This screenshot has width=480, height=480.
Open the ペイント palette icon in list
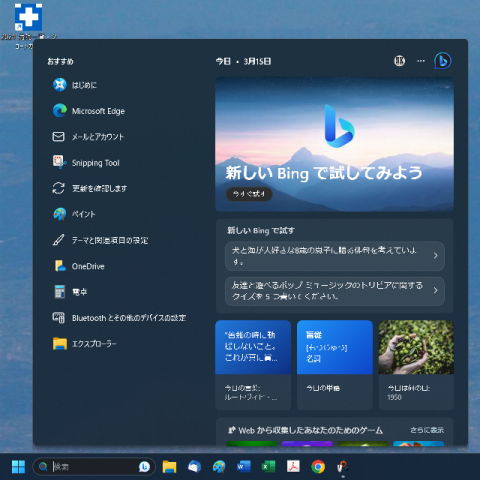click(60, 214)
